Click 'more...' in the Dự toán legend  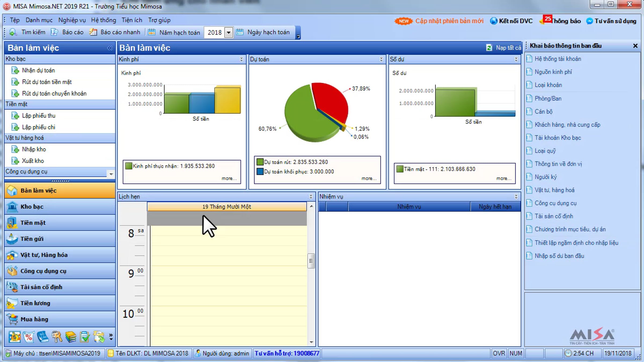[369, 178]
